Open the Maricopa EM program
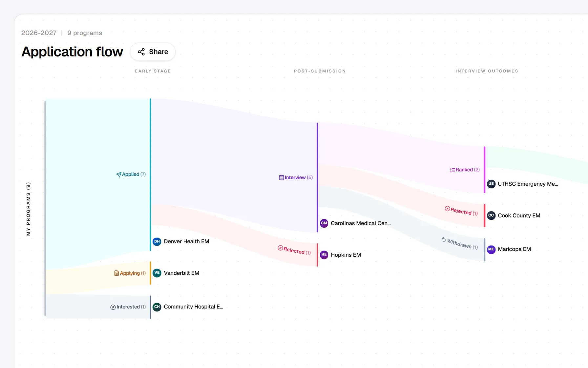 pyautogui.click(x=514, y=249)
